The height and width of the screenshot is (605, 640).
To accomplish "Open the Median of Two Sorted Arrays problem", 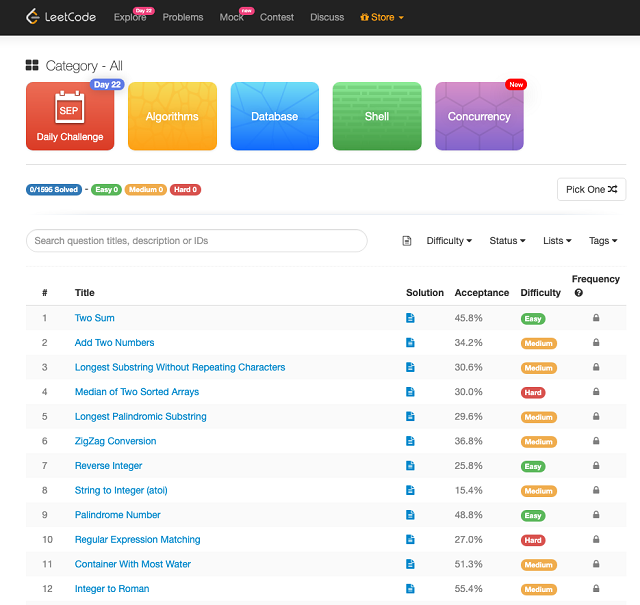I will coord(137,392).
